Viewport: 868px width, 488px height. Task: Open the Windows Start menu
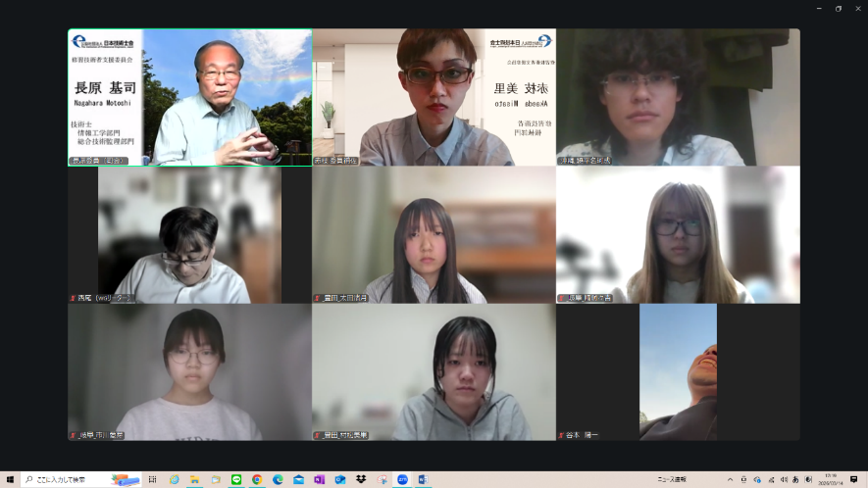point(10,480)
